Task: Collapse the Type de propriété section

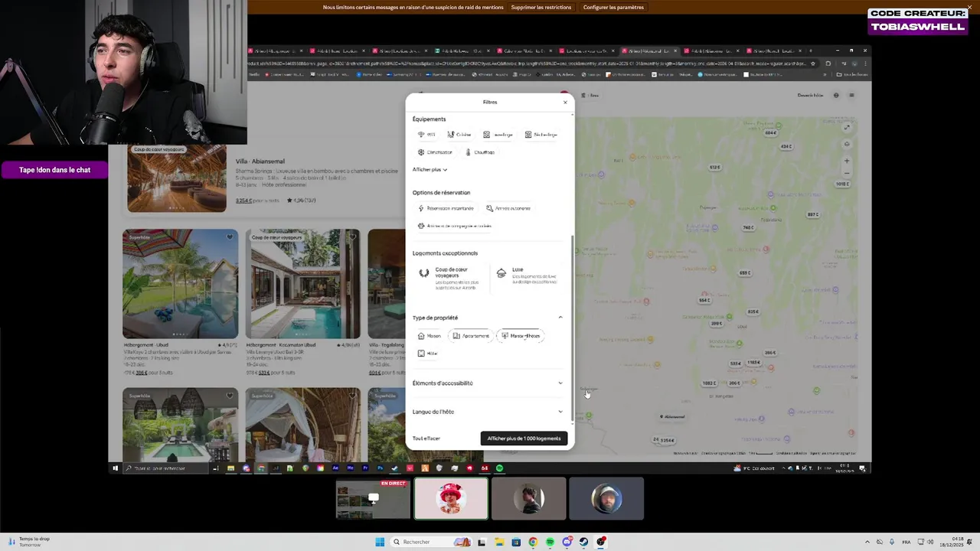Action: pos(560,318)
